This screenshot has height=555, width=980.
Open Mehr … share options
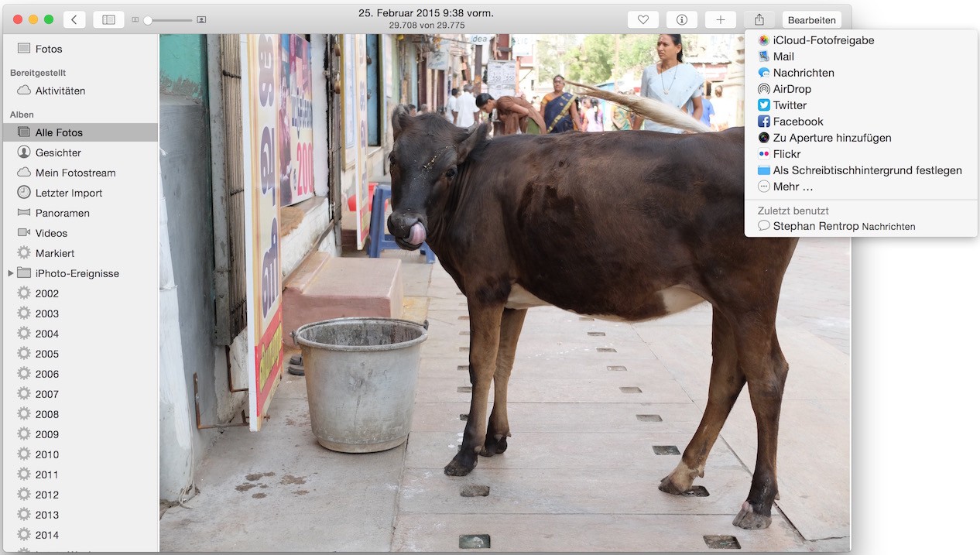[x=792, y=187]
